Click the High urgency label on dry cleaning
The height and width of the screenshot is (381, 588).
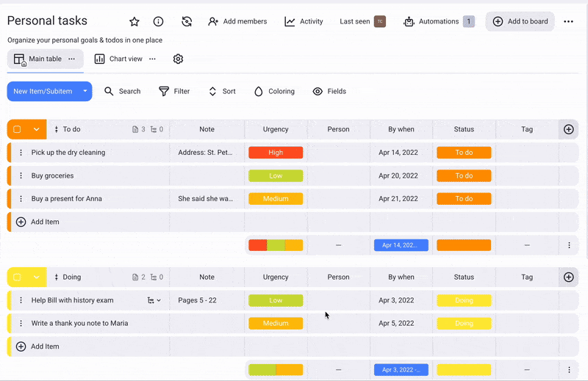pyautogui.click(x=276, y=153)
